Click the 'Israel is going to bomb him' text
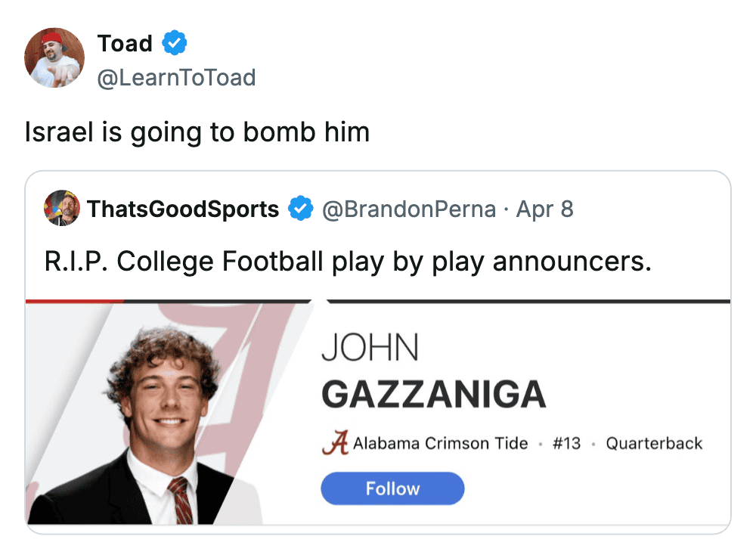Screen dimensions: 756x558 click(197, 132)
